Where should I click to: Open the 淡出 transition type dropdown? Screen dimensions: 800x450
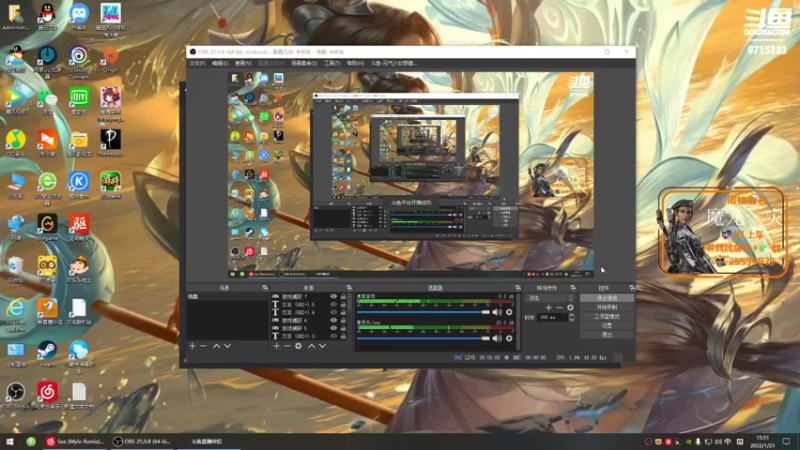tap(551, 298)
